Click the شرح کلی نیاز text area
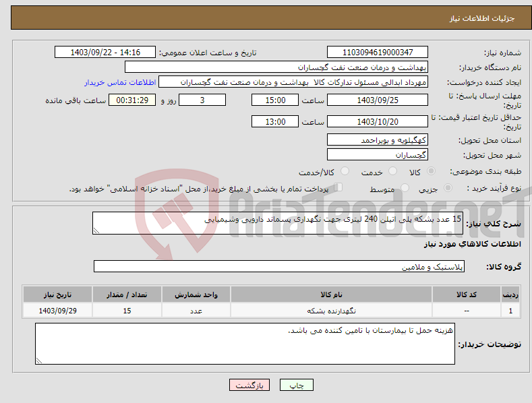The height and width of the screenshot is (403, 532). click(278, 223)
